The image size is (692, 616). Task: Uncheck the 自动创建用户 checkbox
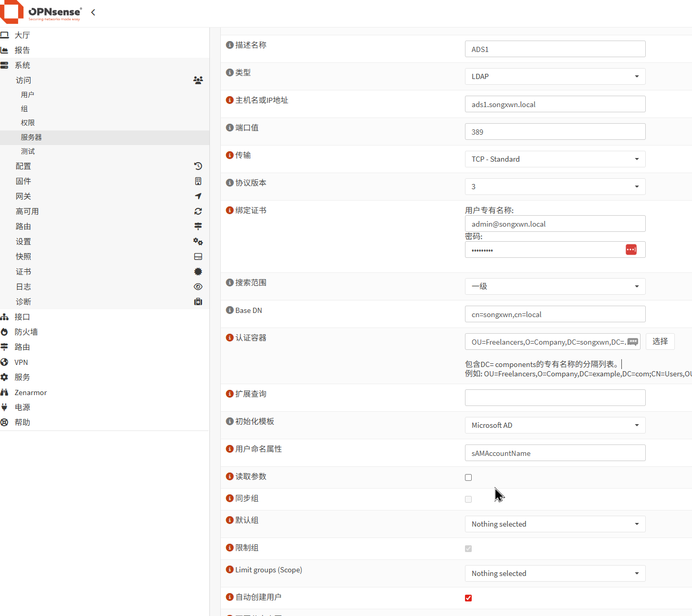pos(468,598)
